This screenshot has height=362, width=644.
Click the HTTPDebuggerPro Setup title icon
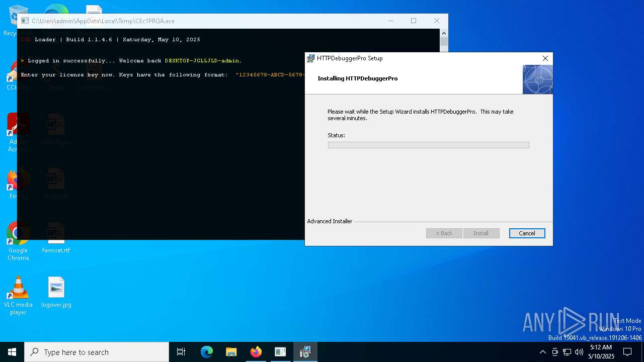[311, 58]
